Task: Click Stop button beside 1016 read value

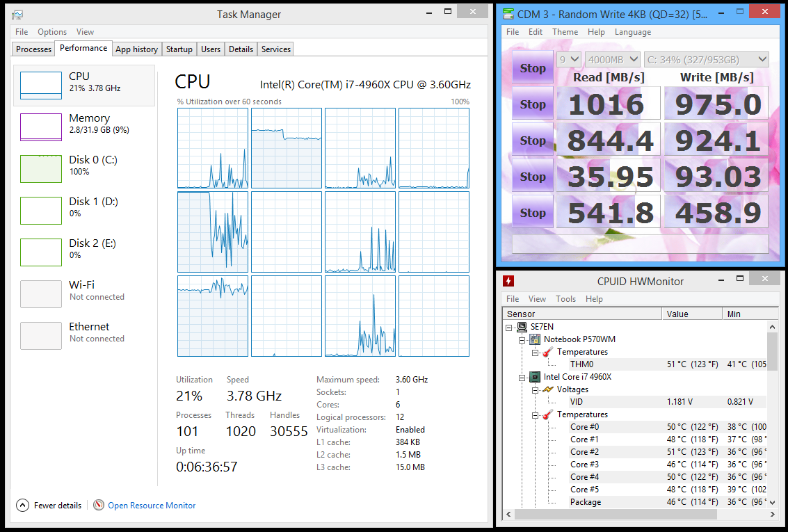Action: (533, 104)
